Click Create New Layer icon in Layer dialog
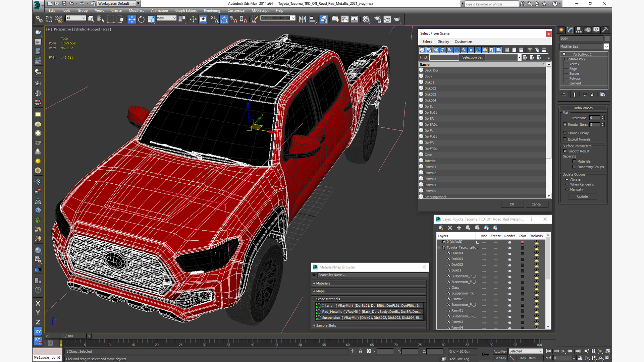This screenshot has height=362, width=644. pos(441,228)
